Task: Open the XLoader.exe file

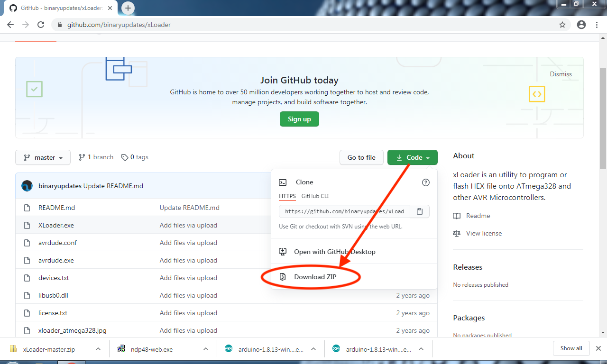Action: 56,225
